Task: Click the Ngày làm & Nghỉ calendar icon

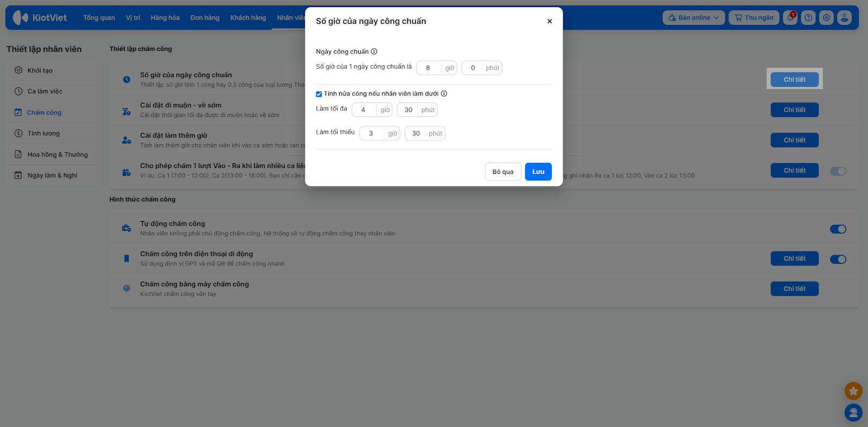Action: click(18, 175)
